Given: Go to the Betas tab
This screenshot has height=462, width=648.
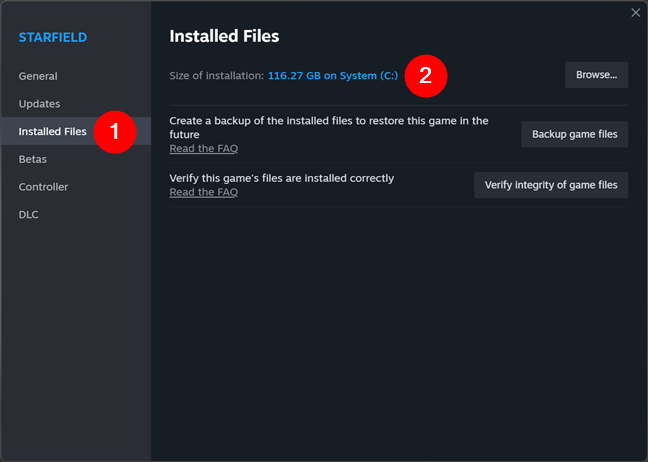Looking at the screenshot, I should [33, 159].
